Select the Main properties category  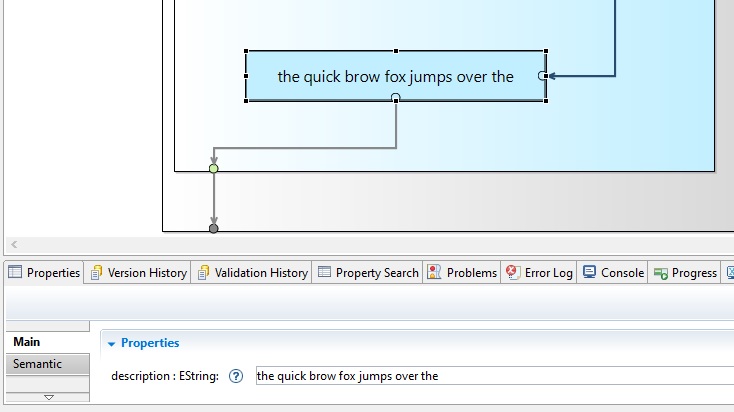pyautogui.click(x=47, y=342)
